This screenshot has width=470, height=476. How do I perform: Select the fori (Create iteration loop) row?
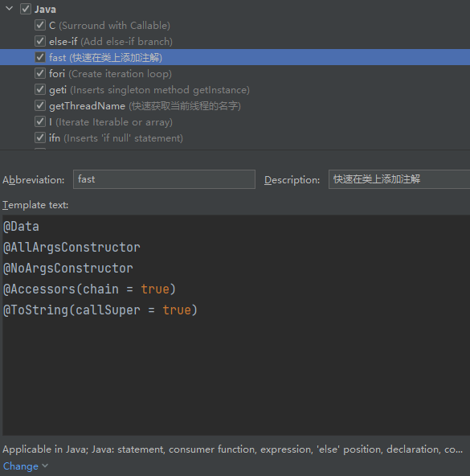click(x=235, y=73)
